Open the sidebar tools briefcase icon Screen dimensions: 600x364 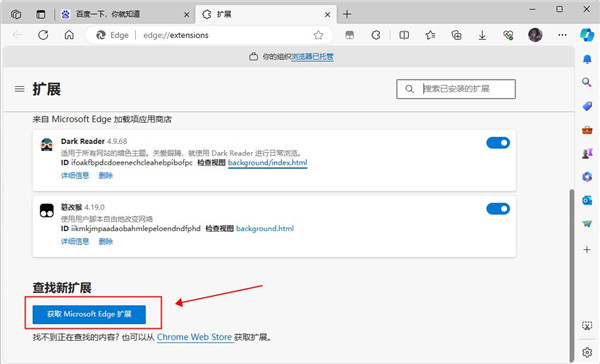pyautogui.click(x=587, y=130)
